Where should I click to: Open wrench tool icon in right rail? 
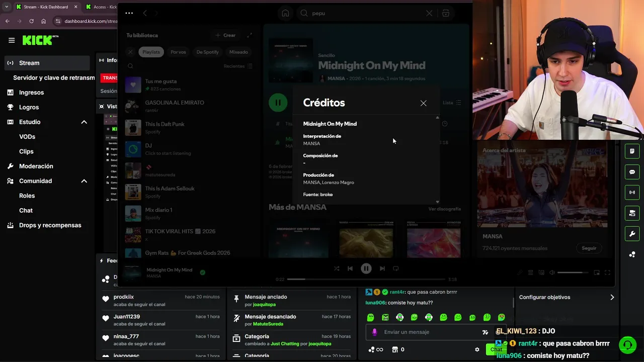[632, 234]
